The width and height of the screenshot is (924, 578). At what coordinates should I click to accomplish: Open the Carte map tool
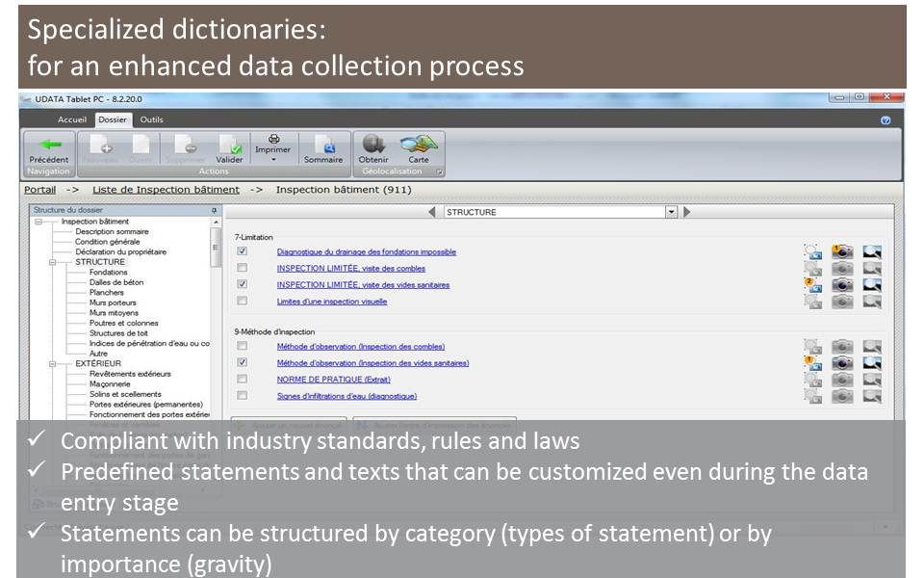tap(419, 144)
